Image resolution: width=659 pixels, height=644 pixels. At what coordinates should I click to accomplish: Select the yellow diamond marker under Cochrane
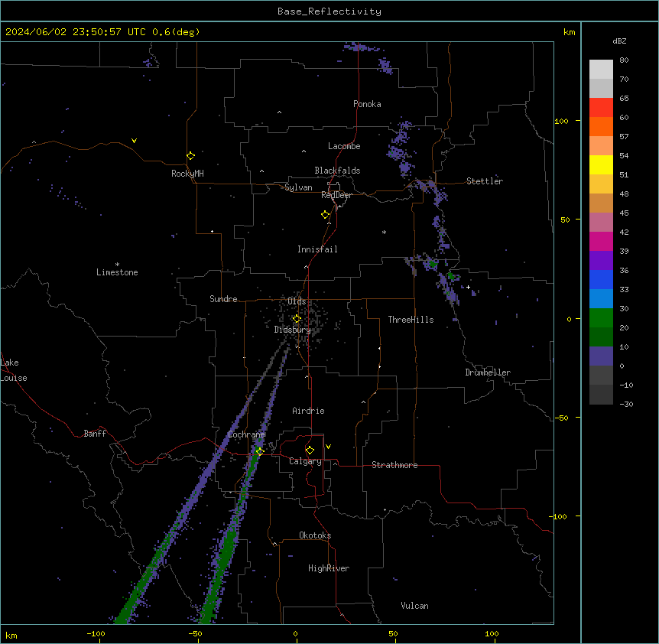[x=260, y=451]
